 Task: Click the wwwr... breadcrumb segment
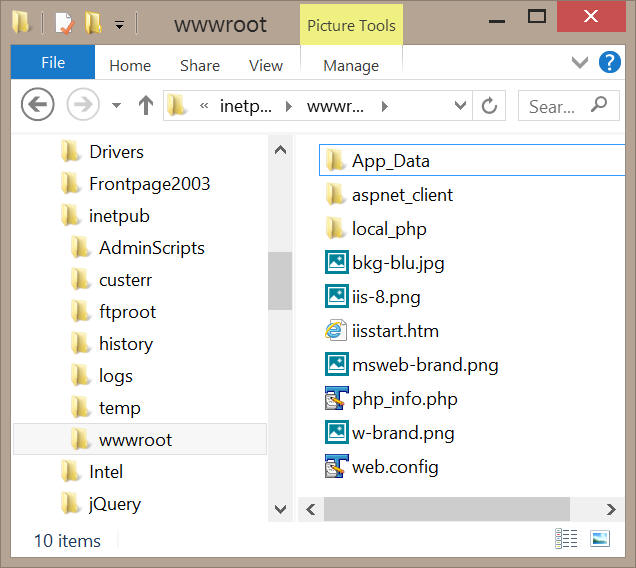pyautogui.click(x=335, y=106)
